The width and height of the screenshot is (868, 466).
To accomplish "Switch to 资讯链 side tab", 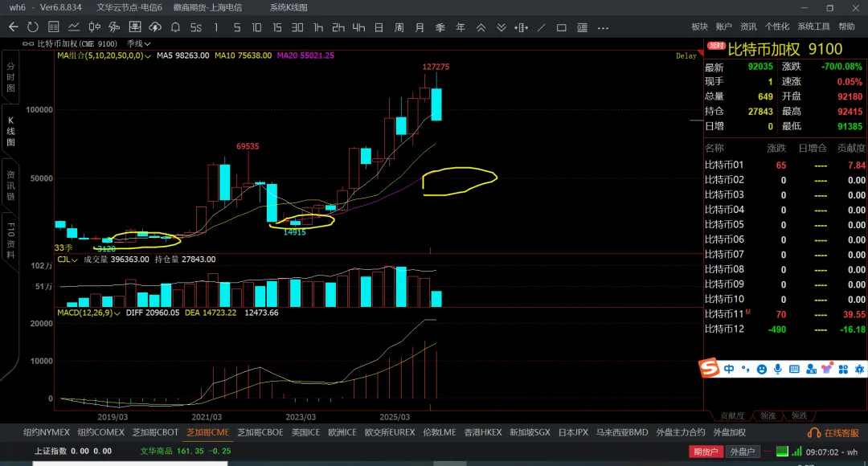I will 10,186.
